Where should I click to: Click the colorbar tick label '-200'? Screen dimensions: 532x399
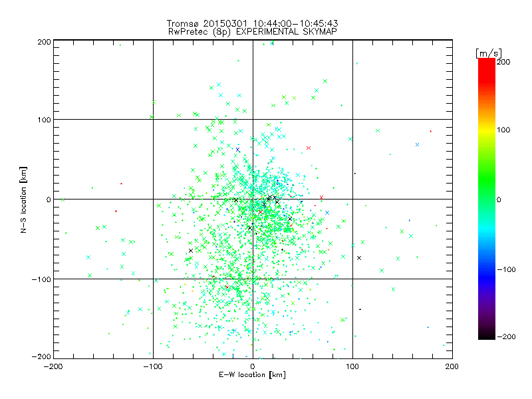[x=506, y=337]
